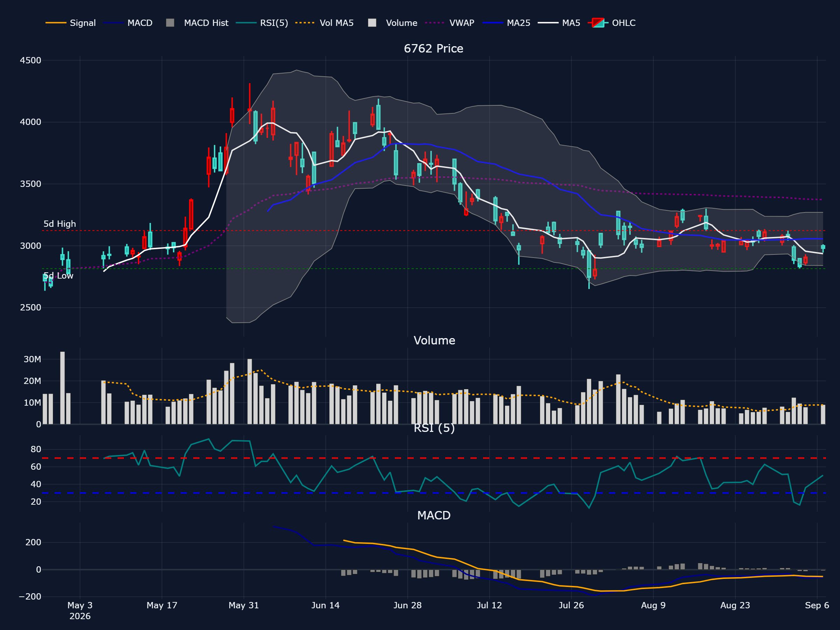Click the 30M volume axis label
The height and width of the screenshot is (630, 840).
click(32, 359)
